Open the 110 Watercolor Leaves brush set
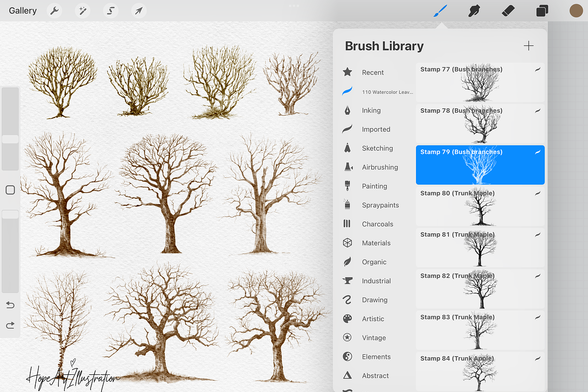Viewport: 588px width, 392px height. coord(387,92)
